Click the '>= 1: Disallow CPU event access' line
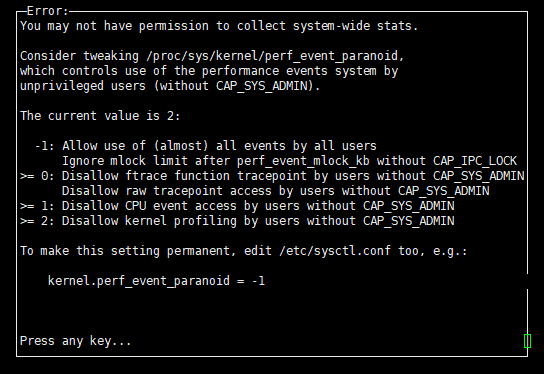Screen dimensions: 544x374 (237, 206)
